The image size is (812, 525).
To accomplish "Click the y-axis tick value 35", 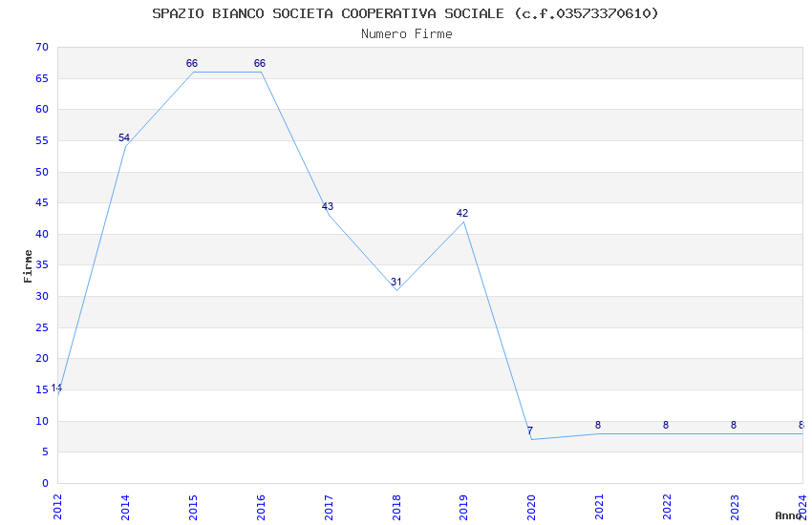I will 42,264.
